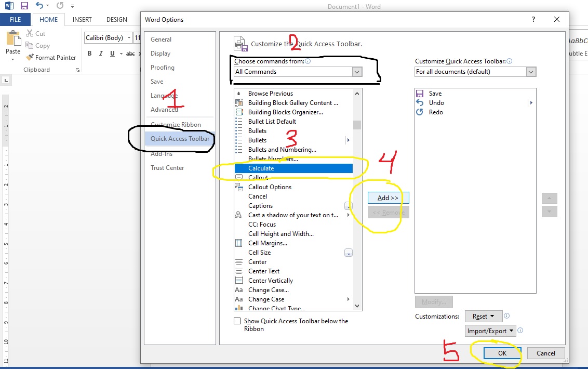Switch to the HOME tab
Viewport: 588px width, 369px height.
pyautogui.click(x=49, y=20)
